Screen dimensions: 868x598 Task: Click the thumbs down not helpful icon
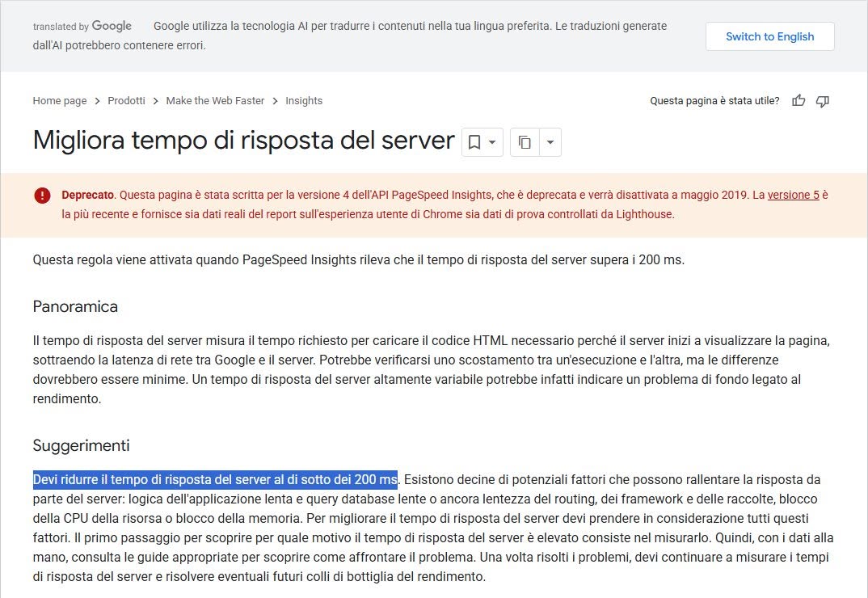[823, 101]
